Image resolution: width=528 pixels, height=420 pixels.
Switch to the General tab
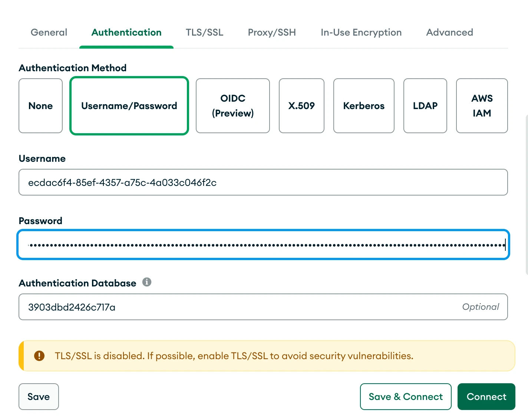click(x=49, y=32)
